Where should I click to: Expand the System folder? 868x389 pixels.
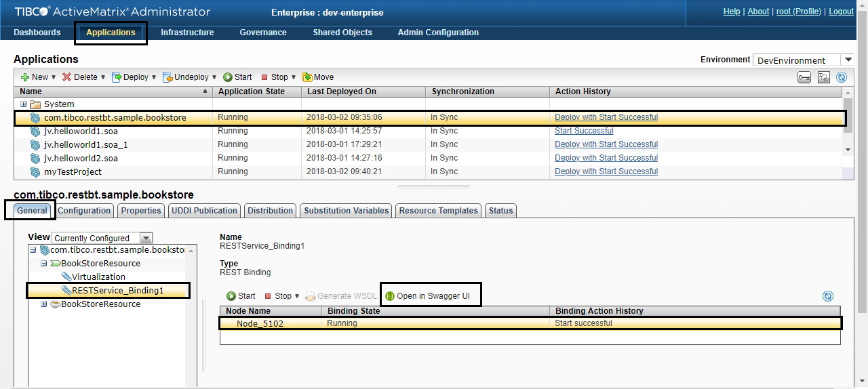tap(24, 104)
